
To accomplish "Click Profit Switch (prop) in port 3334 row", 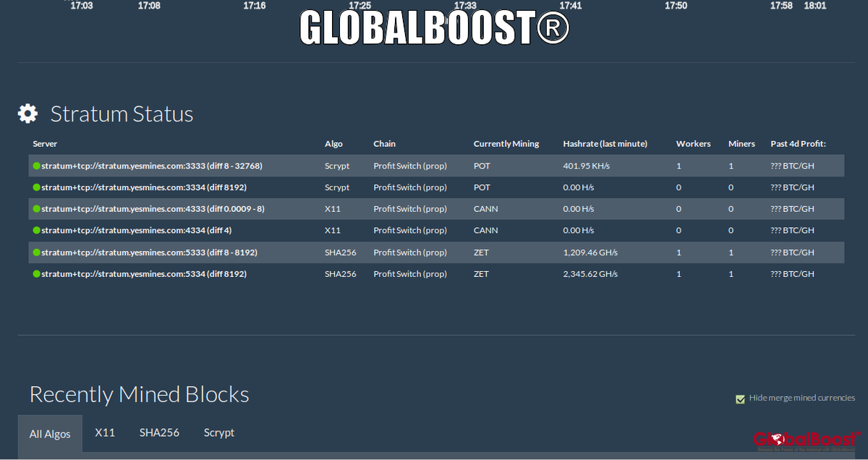I will pyautogui.click(x=409, y=187).
